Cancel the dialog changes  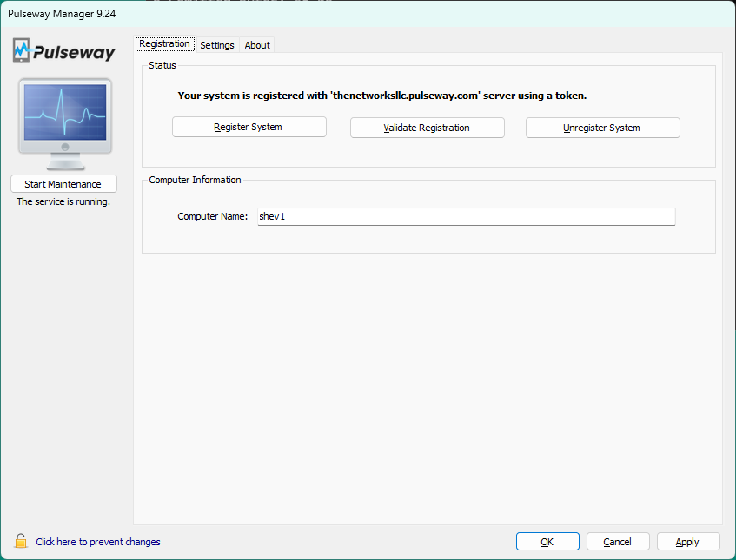pyautogui.click(x=617, y=542)
